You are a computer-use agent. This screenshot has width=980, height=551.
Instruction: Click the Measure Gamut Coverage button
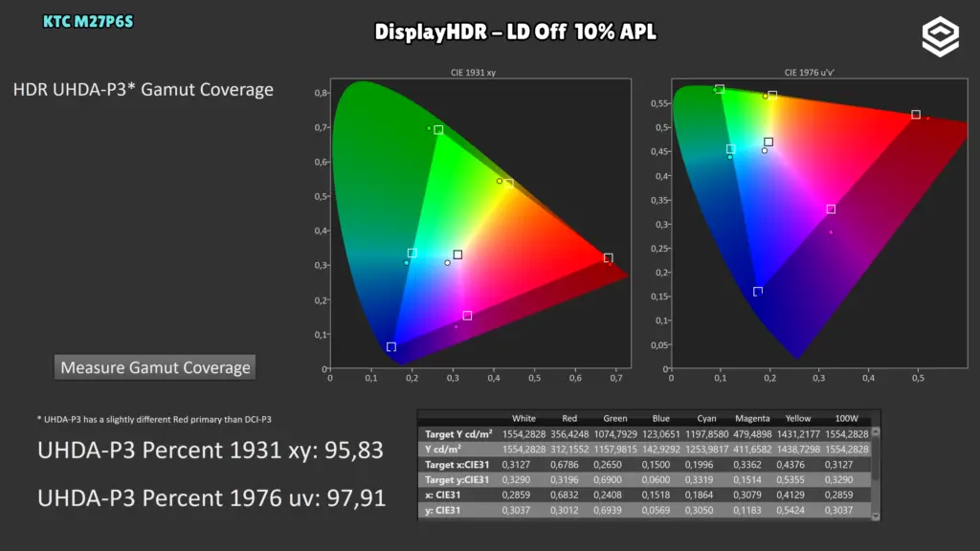coord(155,367)
